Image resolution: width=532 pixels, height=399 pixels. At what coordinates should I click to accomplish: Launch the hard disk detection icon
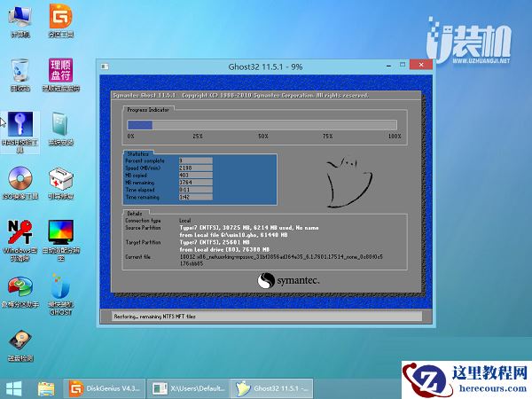click(20, 346)
